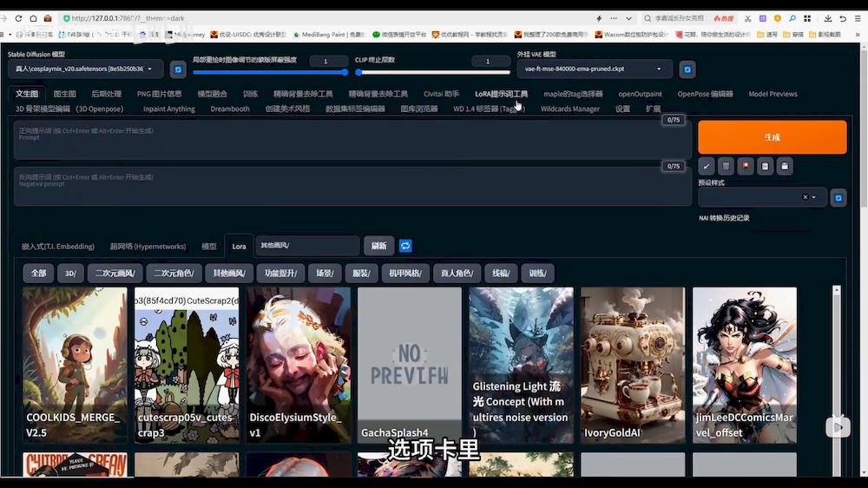The height and width of the screenshot is (488, 868).
Task: Click the blue sync icon next to 刷新
Action: (x=405, y=246)
